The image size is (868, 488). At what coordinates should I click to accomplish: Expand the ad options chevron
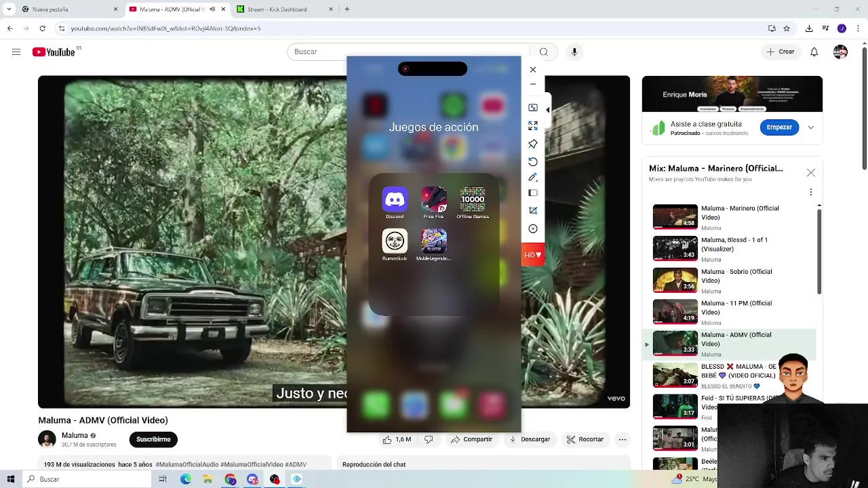pyautogui.click(x=811, y=127)
